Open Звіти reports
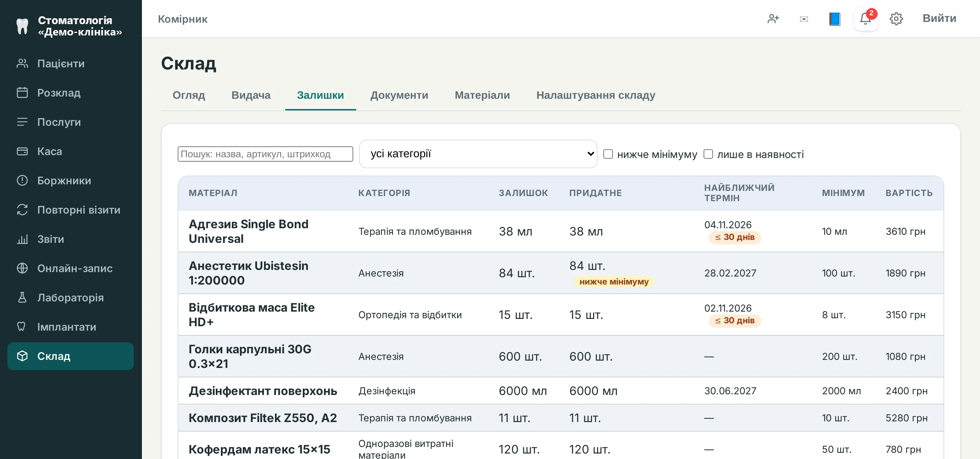Screen dimensions: 980x459 point(70,240)
